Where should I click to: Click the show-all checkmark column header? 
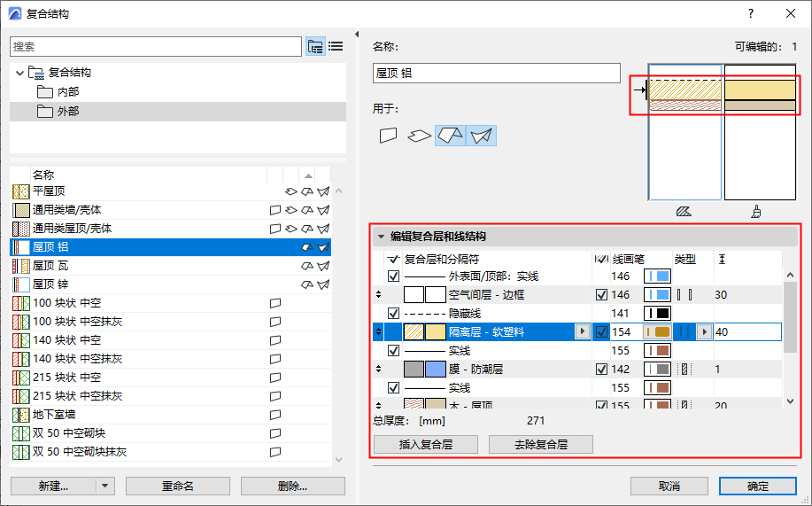click(x=393, y=260)
